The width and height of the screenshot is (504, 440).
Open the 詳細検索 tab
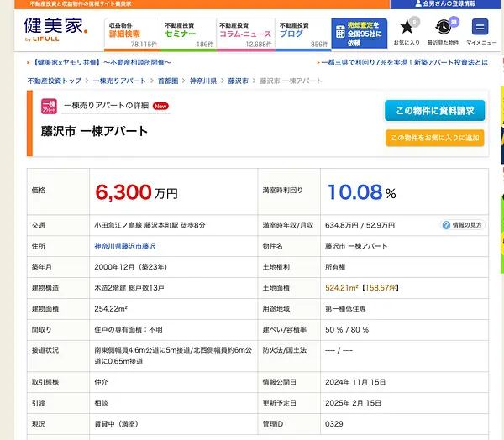point(132,34)
